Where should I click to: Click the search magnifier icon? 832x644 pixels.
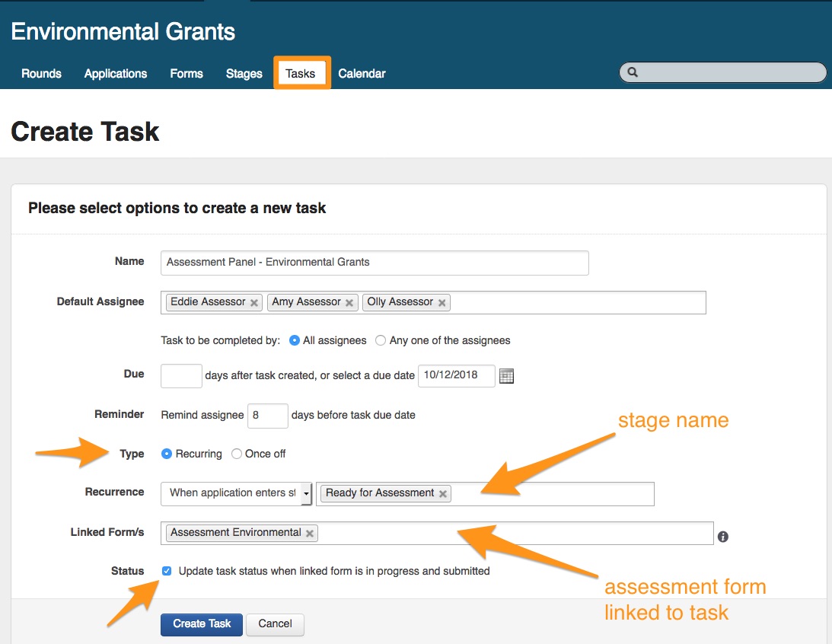tap(632, 73)
